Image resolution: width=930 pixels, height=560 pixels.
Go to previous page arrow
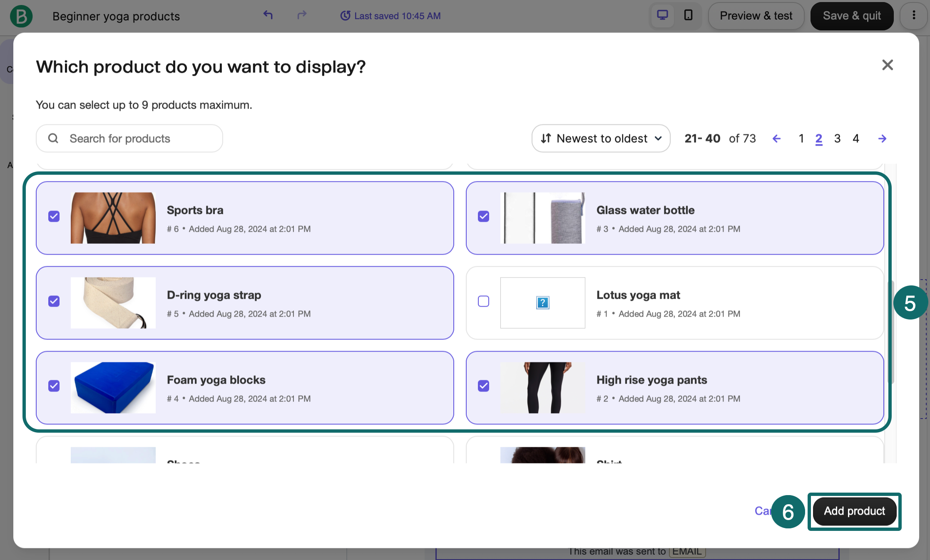click(x=776, y=139)
